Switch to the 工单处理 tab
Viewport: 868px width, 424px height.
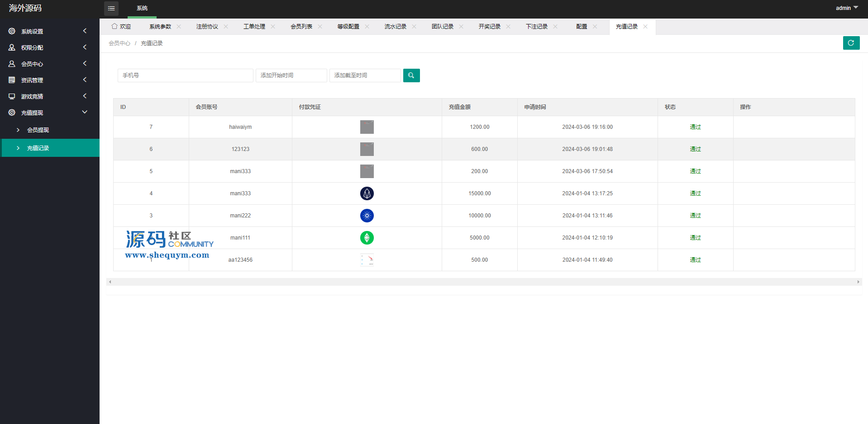click(254, 27)
